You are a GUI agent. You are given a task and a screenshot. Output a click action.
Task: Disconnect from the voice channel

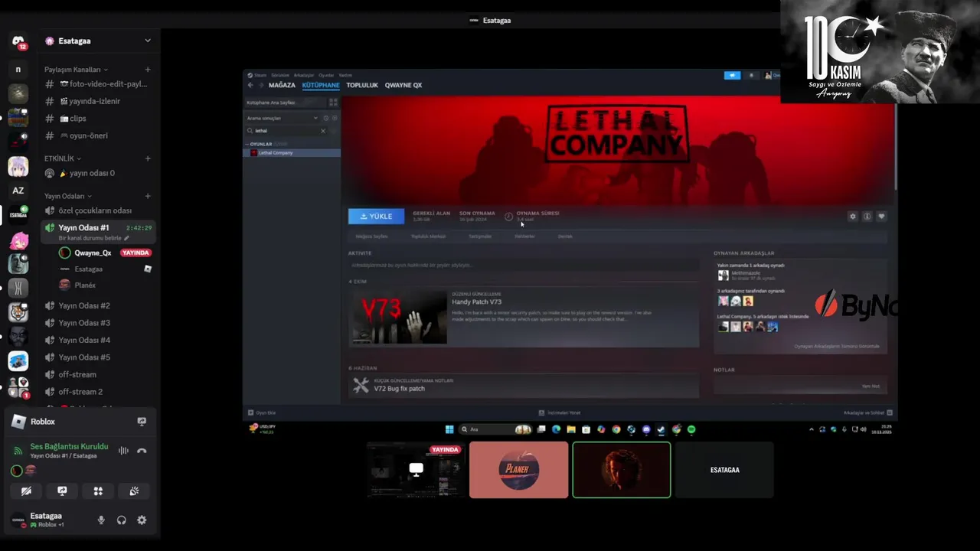142,451
